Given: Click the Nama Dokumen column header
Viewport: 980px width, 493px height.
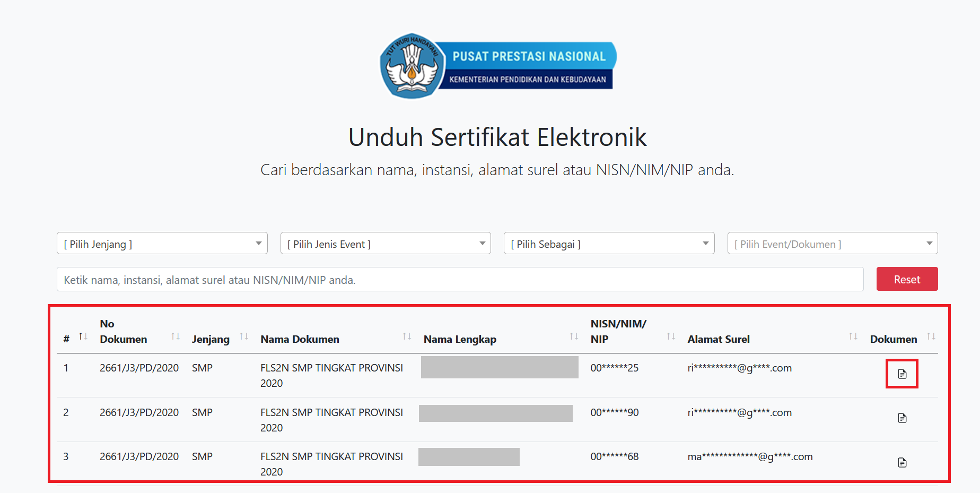Looking at the screenshot, I should tap(300, 339).
